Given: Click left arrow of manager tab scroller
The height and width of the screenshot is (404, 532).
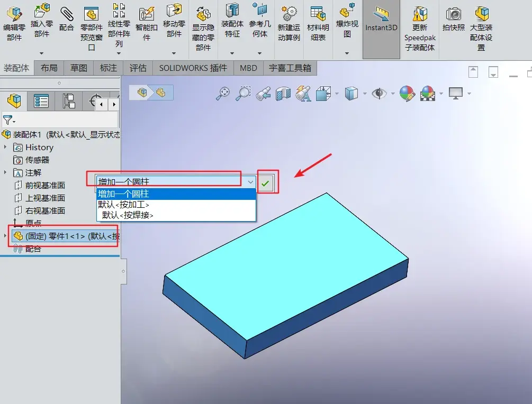Looking at the screenshot, I should 102,104.
